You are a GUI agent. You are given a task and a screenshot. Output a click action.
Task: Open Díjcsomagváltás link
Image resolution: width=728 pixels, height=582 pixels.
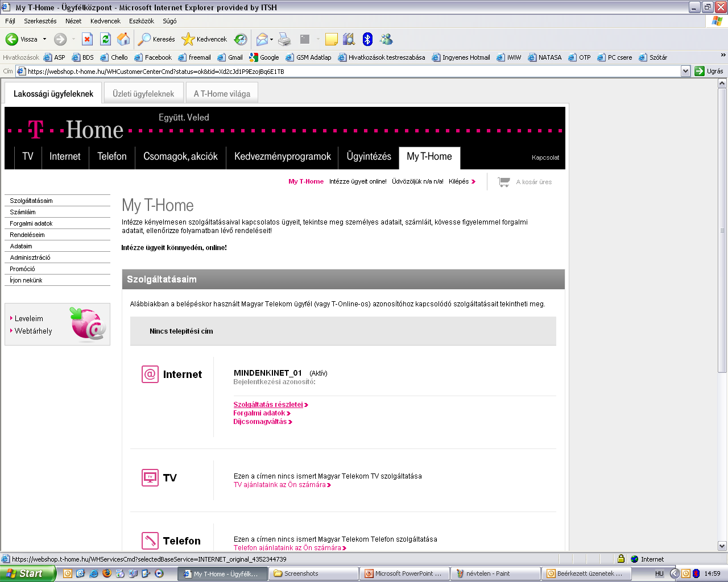pos(262,422)
